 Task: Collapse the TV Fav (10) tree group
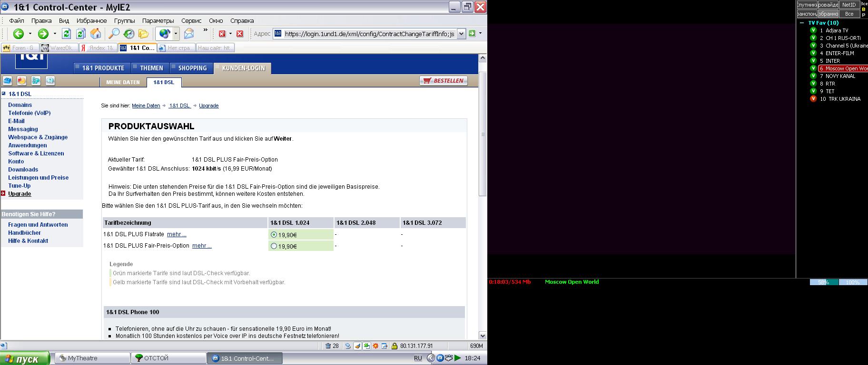point(802,23)
